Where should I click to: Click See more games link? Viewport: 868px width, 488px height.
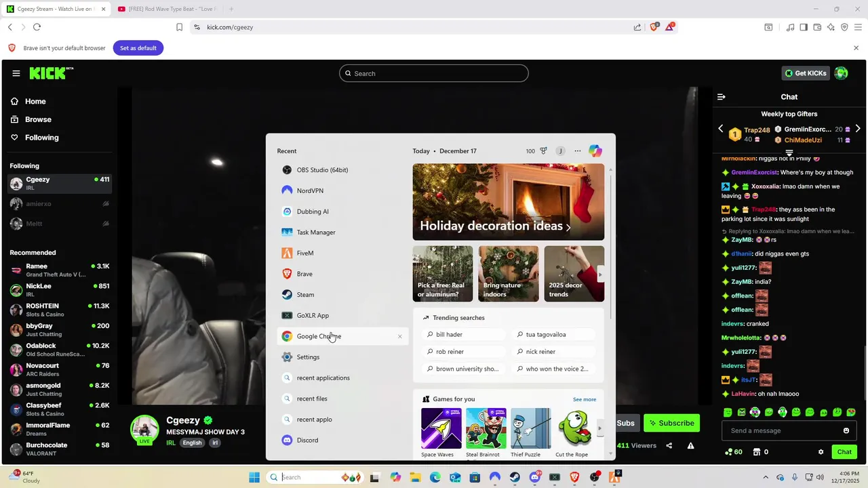pos(585,399)
